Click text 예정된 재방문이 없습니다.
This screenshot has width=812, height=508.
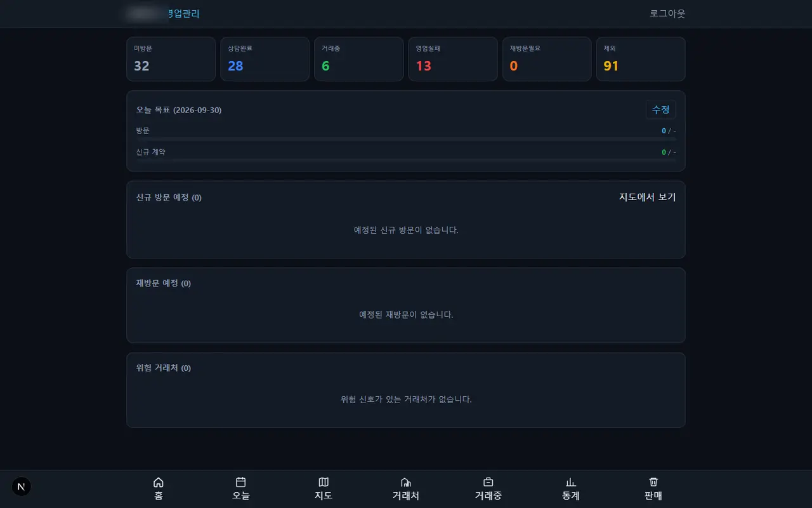406,314
